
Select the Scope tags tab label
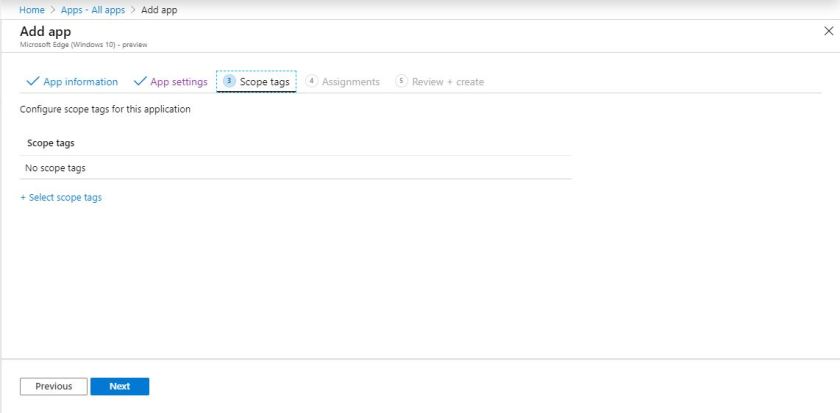pyautogui.click(x=265, y=82)
